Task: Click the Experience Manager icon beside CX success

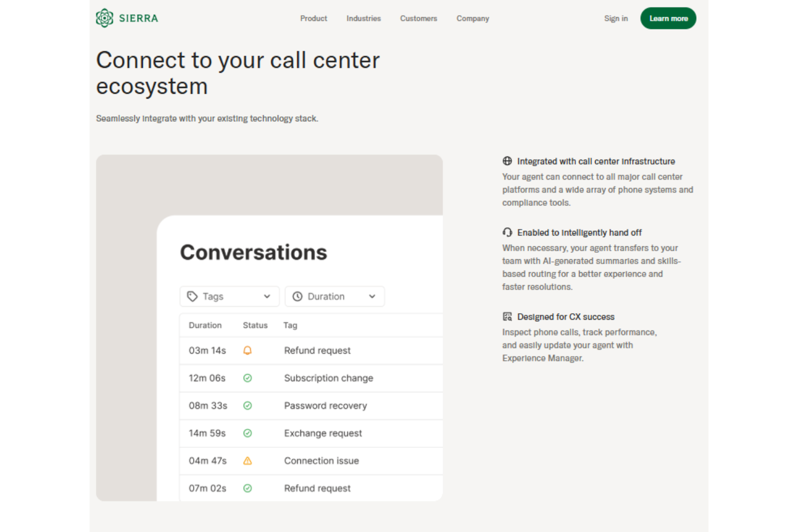Action: tap(507, 316)
